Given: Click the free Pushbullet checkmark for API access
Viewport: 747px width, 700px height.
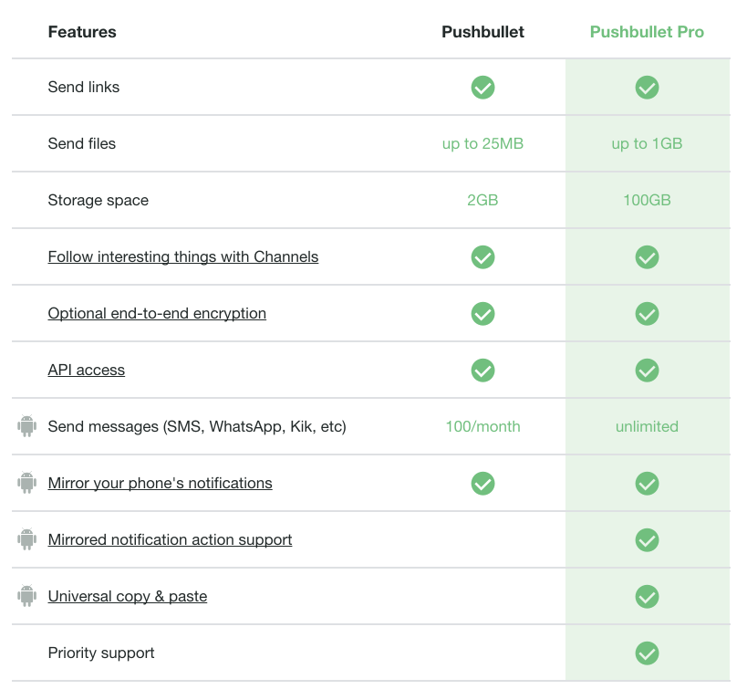Looking at the screenshot, I should pyautogui.click(x=482, y=370).
